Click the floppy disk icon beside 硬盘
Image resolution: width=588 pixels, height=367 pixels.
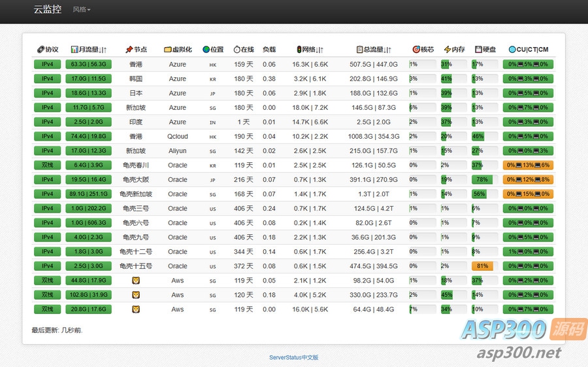tap(479, 50)
